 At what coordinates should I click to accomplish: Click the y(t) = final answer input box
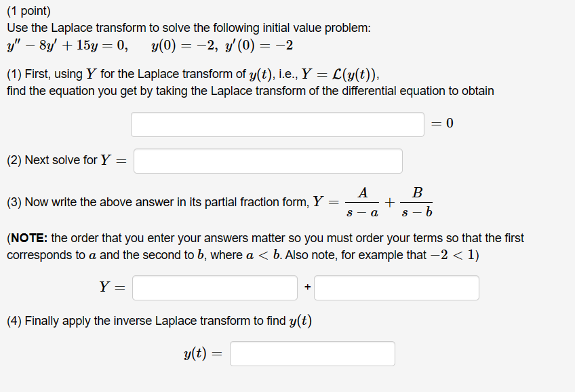313,353
